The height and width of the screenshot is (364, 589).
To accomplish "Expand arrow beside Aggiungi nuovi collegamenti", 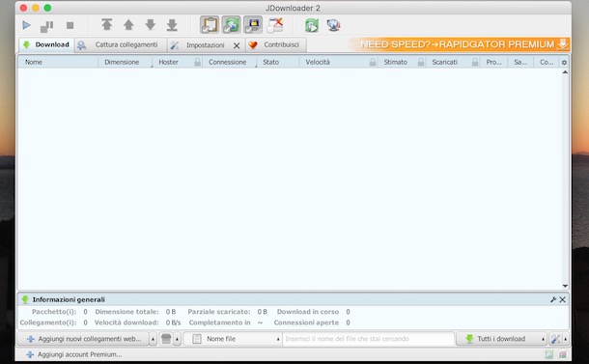I will click(153, 339).
